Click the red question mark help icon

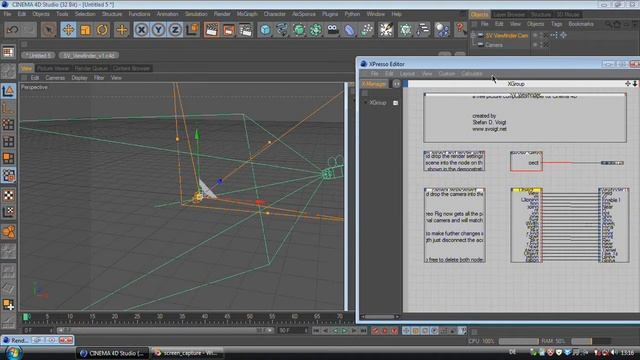click(x=460, y=29)
